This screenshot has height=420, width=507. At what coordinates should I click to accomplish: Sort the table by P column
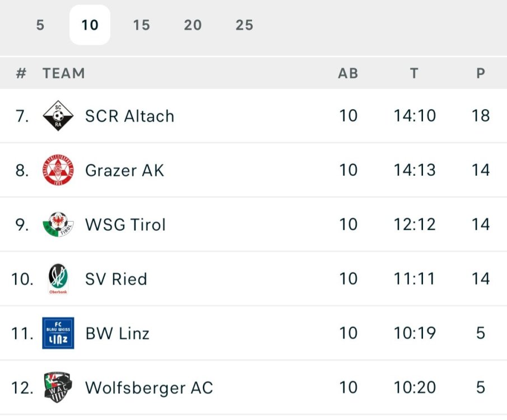click(x=481, y=73)
